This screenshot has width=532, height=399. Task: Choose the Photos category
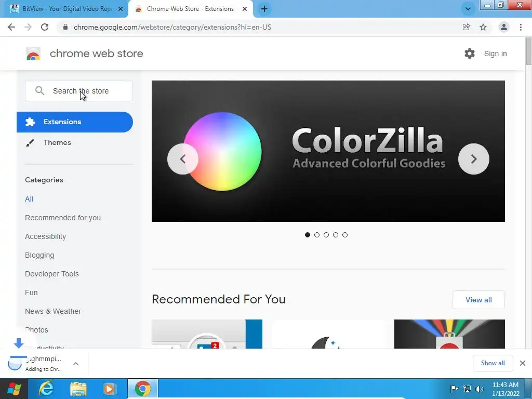[37, 330]
